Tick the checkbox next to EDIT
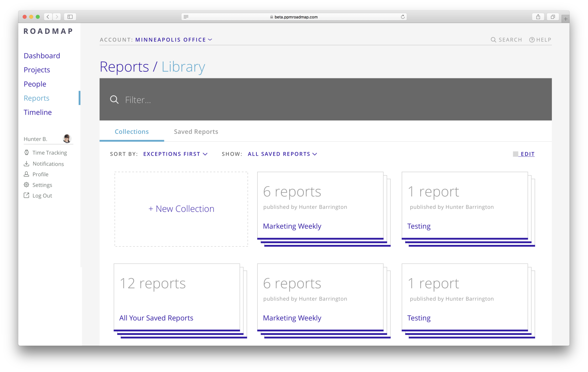Screen dimensions: 588x372 (515, 154)
